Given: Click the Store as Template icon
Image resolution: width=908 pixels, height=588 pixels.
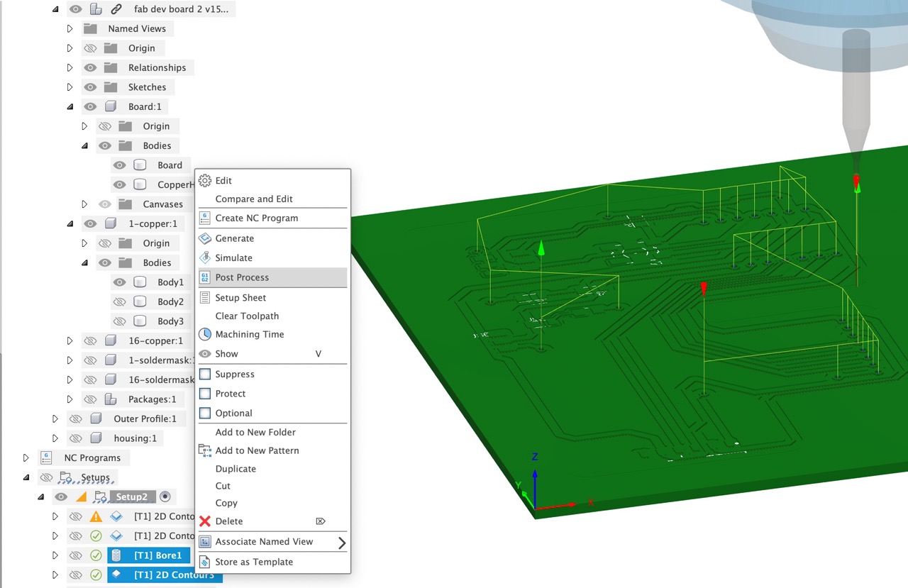Looking at the screenshot, I should (x=205, y=562).
